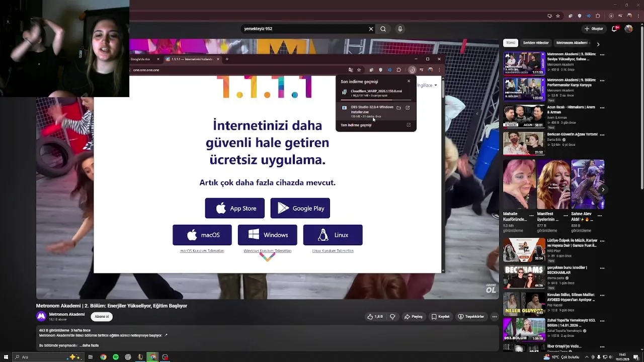Click the Kaydet save button
Image resolution: width=644 pixels, height=362 pixels.
click(440, 317)
